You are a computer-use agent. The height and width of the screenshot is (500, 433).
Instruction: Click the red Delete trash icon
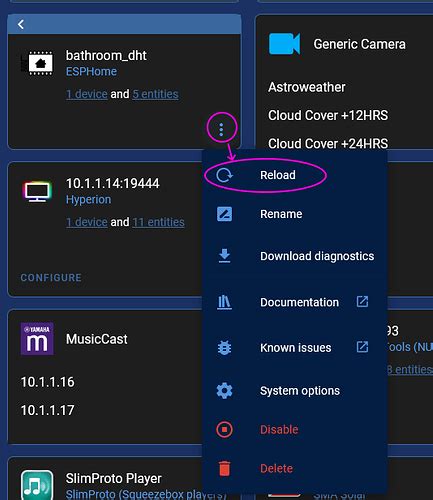click(224, 468)
